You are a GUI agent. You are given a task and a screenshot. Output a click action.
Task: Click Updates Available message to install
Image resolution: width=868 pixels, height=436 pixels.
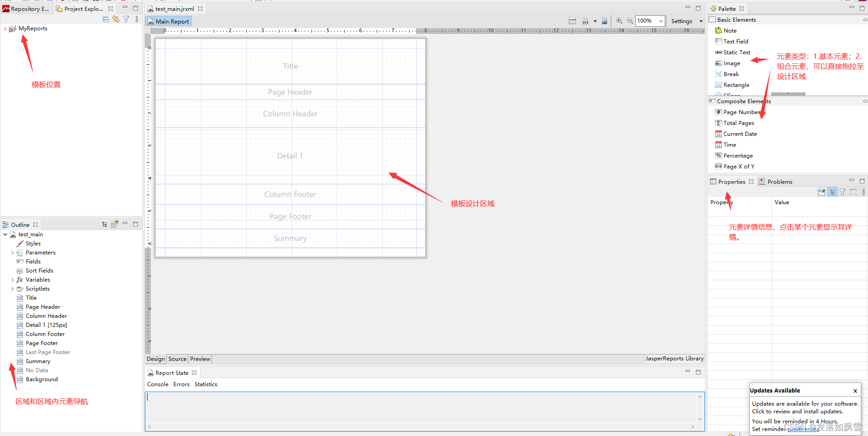(805, 407)
